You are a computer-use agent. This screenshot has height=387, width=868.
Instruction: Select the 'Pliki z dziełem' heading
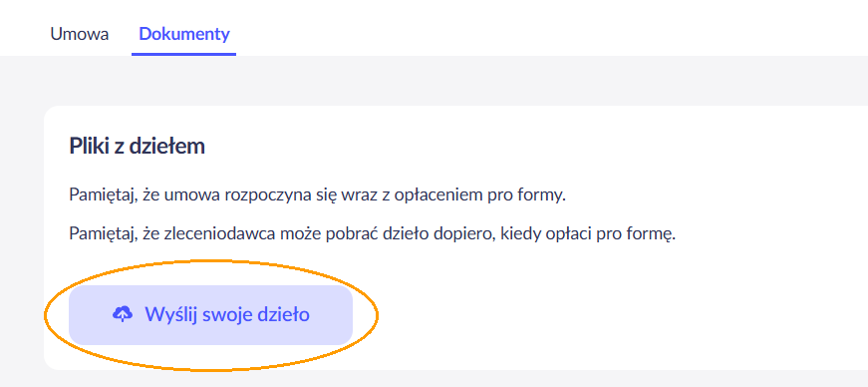[137, 147]
